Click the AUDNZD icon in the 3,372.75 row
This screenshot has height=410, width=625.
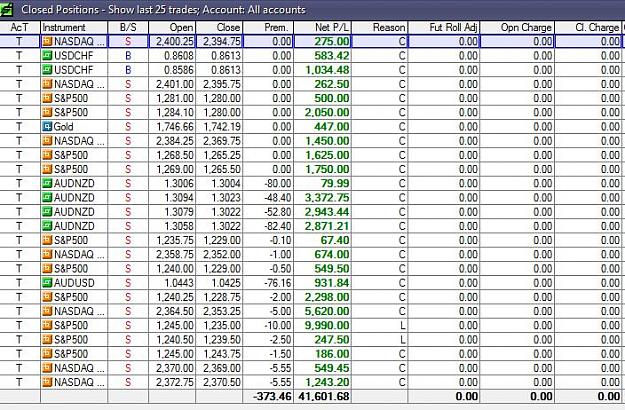click(x=47, y=198)
